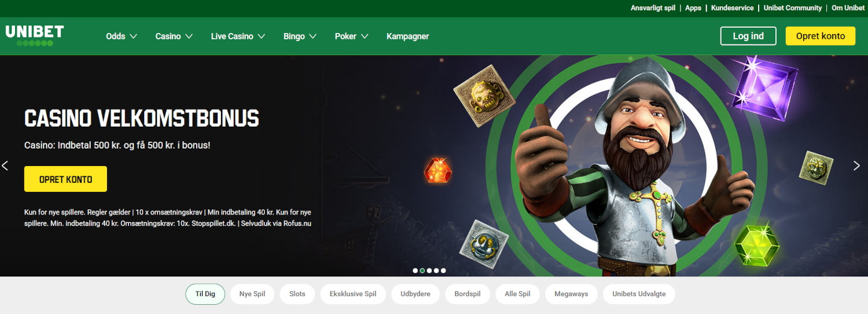This screenshot has height=314, width=868.
Task: Expand the Bingo menu chevron
Action: click(313, 36)
